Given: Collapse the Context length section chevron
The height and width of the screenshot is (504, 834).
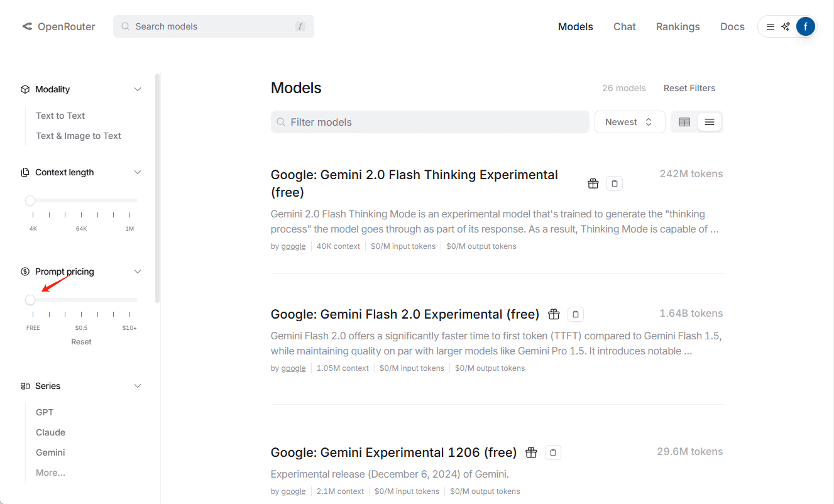Looking at the screenshot, I should [x=138, y=172].
